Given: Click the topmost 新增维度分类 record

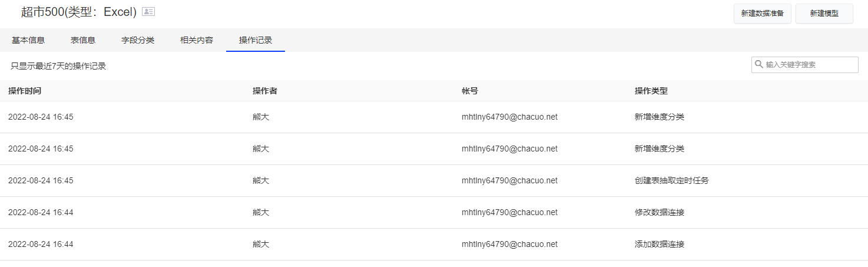Looking at the screenshot, I should click(x=660, y=117).
